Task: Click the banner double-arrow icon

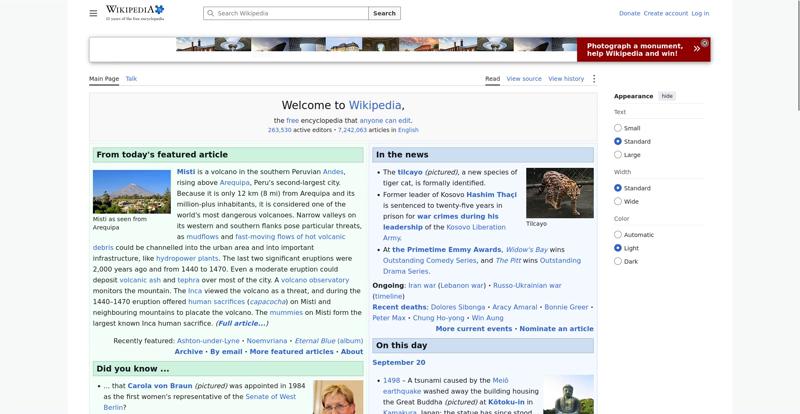Action: pos(696,49)
